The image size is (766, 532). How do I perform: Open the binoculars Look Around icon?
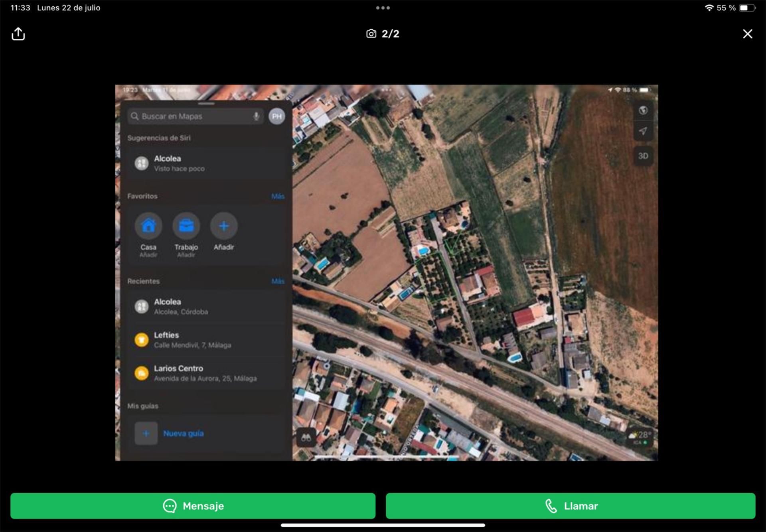306,437
